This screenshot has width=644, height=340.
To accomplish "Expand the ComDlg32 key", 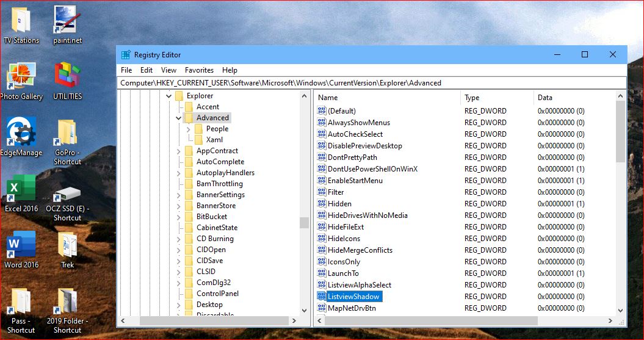I will [x=179, y=283].
